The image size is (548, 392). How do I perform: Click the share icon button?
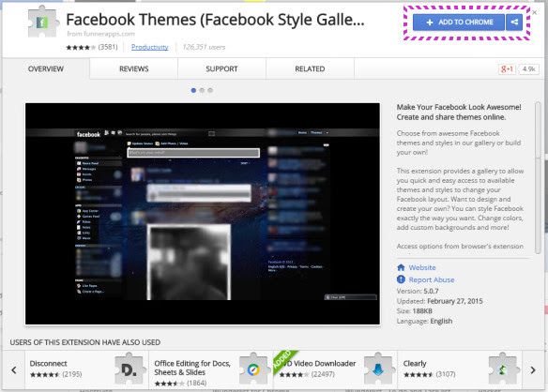click(x=514, y=23)
